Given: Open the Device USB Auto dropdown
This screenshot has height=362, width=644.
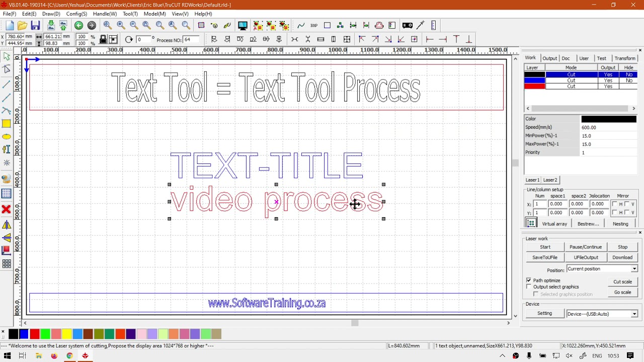Looking at the screenshot, I should click(602, 314).
